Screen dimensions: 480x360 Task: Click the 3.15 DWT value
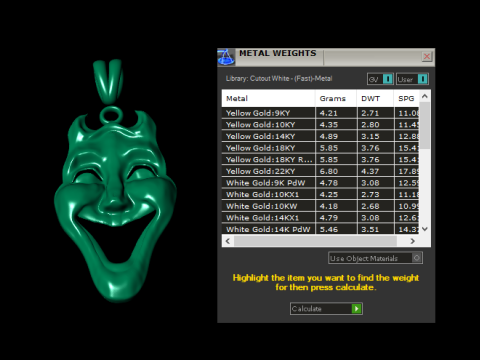point(370,136)
